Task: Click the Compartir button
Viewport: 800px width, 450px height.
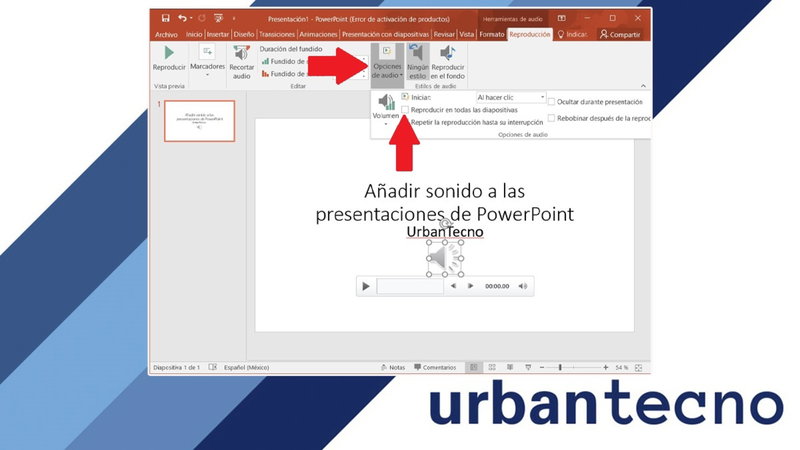Action: (620, 35)
